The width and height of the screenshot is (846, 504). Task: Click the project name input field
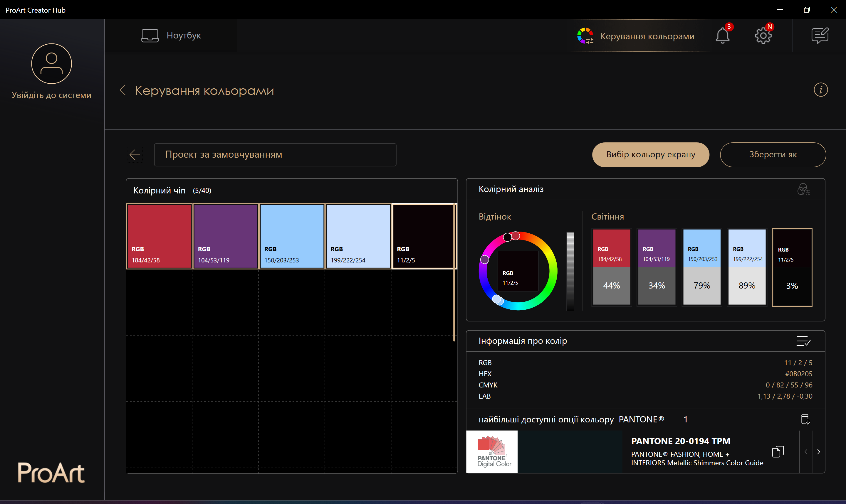pos(275,155)
